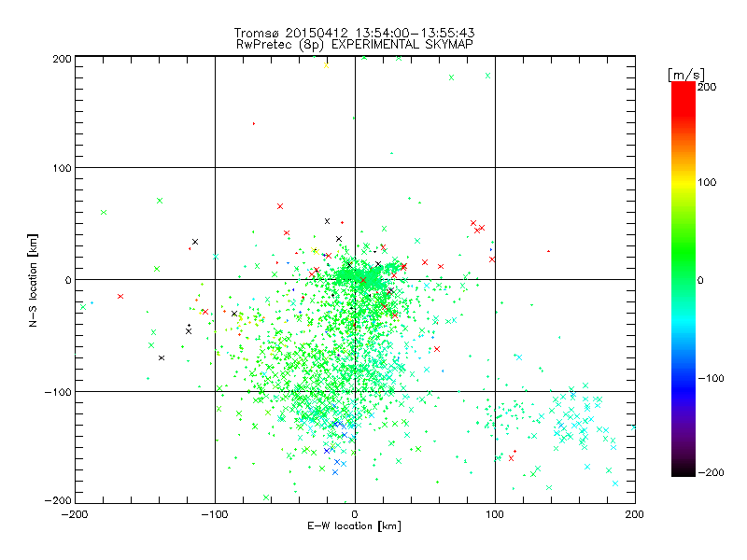This screenshot has width=747, height=560.
Task: Click the 'E-W location [km]' axis label
Action: tap(354, 525)
